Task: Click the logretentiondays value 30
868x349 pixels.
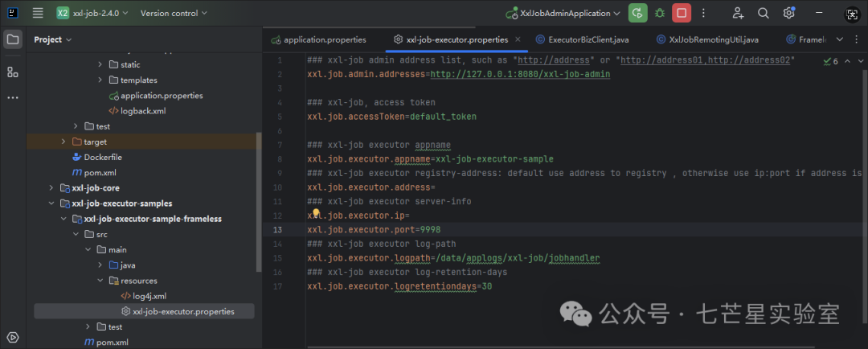Action: (486, 287)
